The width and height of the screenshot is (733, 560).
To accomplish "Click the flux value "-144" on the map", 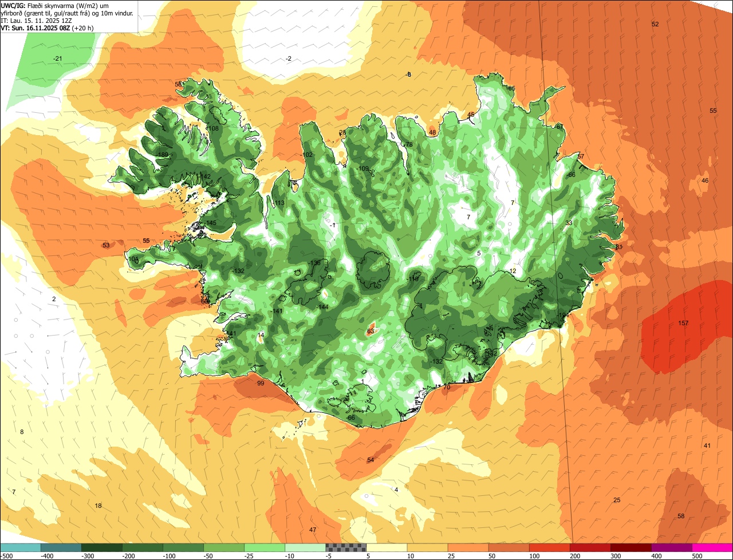I will [322, 307].
